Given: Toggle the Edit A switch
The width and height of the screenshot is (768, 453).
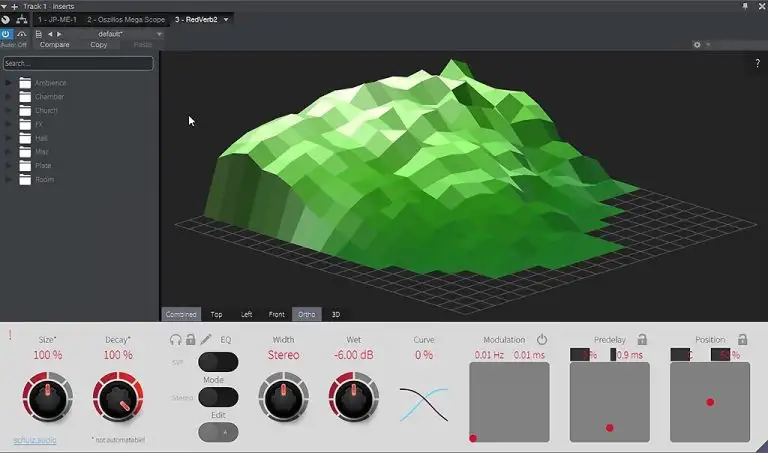Looking at the screenshot, I should pos(218,432).
